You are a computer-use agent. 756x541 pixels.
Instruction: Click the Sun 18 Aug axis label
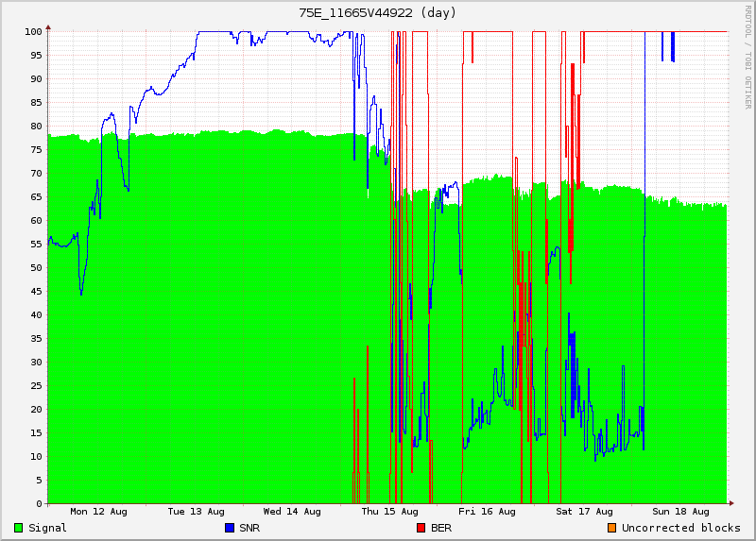point(680,512)
